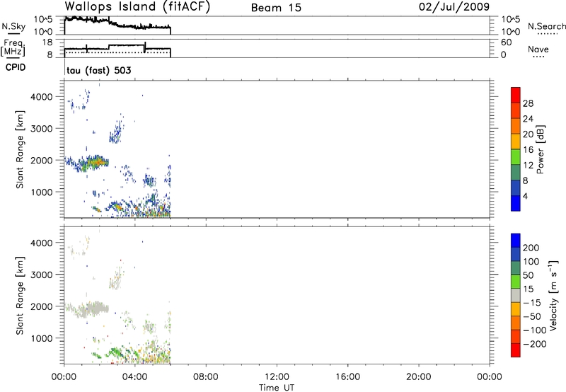
Task: Click the yellow 16–20 dB Power swatch
Action: click(x=516, y=141)
